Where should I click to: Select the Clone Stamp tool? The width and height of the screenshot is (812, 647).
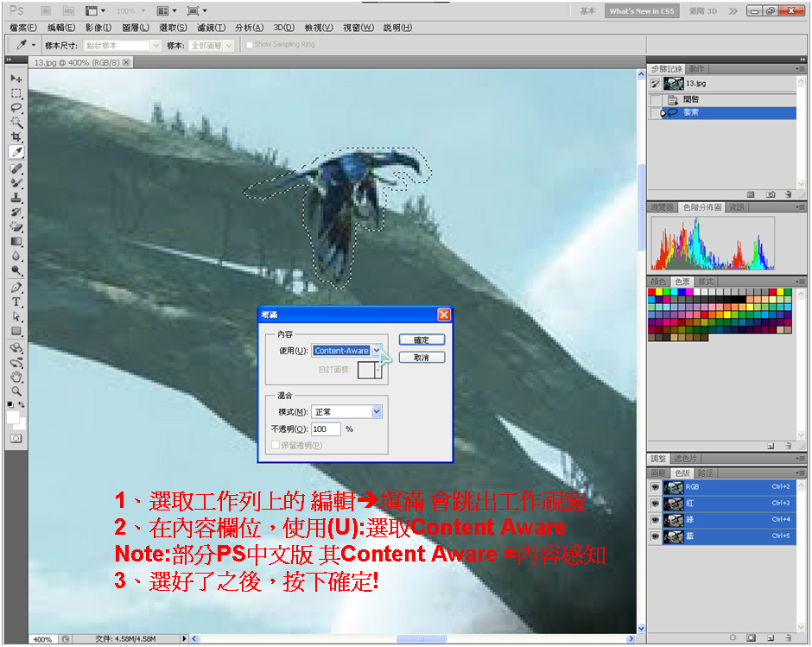(16, 197)
